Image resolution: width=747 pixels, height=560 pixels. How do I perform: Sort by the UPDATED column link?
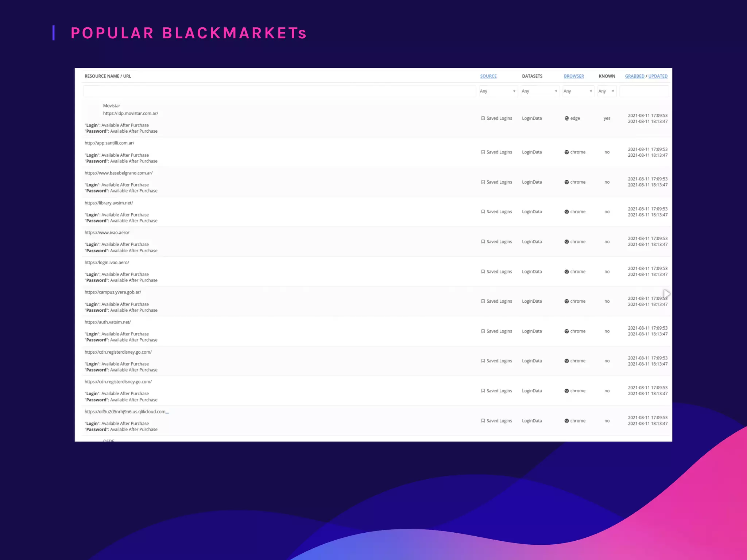658,76
